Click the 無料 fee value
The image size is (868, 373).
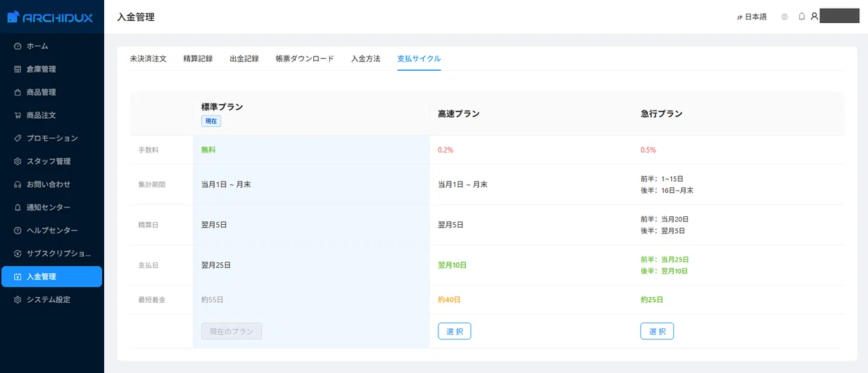tap(208, 150)
